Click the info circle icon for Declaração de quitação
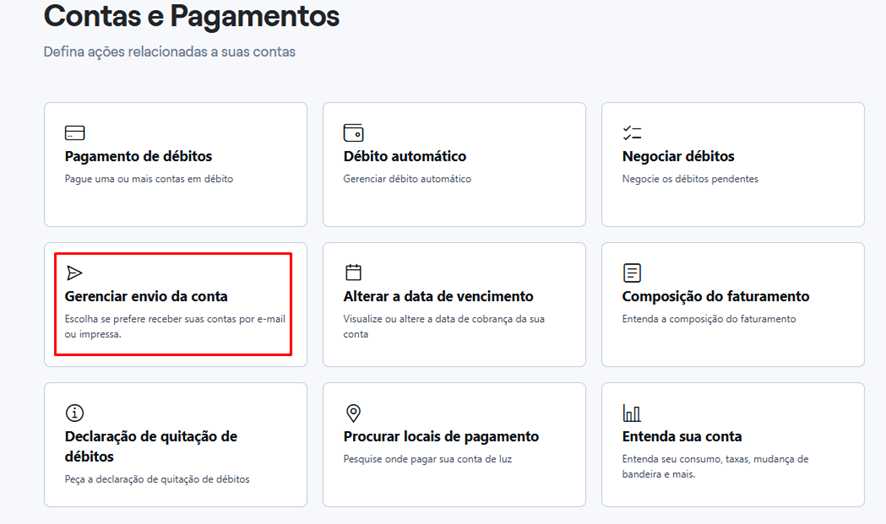Viewport: 886px width, 524px height. pyautogui.click(x=74, y=413)
